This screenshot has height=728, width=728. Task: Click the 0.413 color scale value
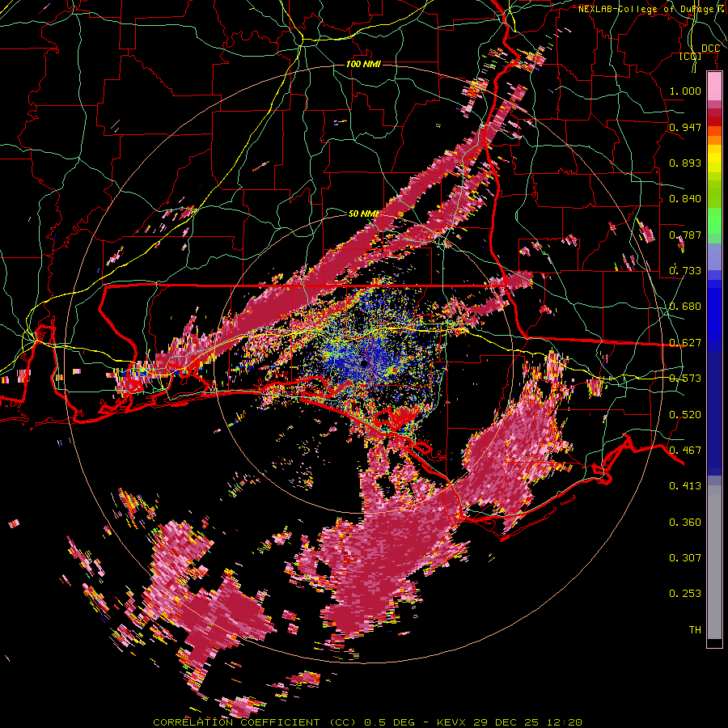pyautogui.click(x=685, y=486)
